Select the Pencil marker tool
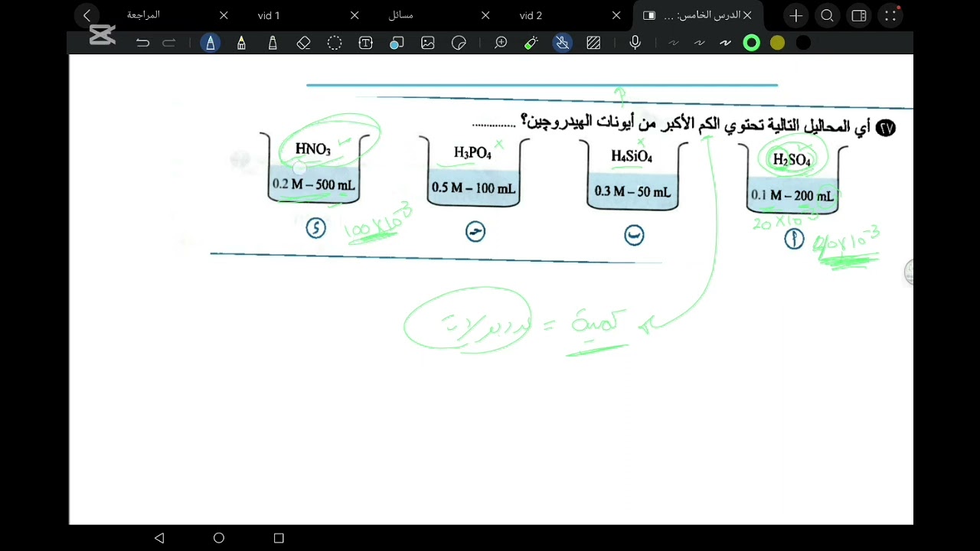The height and width of the screenshot is (551, 980). tap(273, 43)
